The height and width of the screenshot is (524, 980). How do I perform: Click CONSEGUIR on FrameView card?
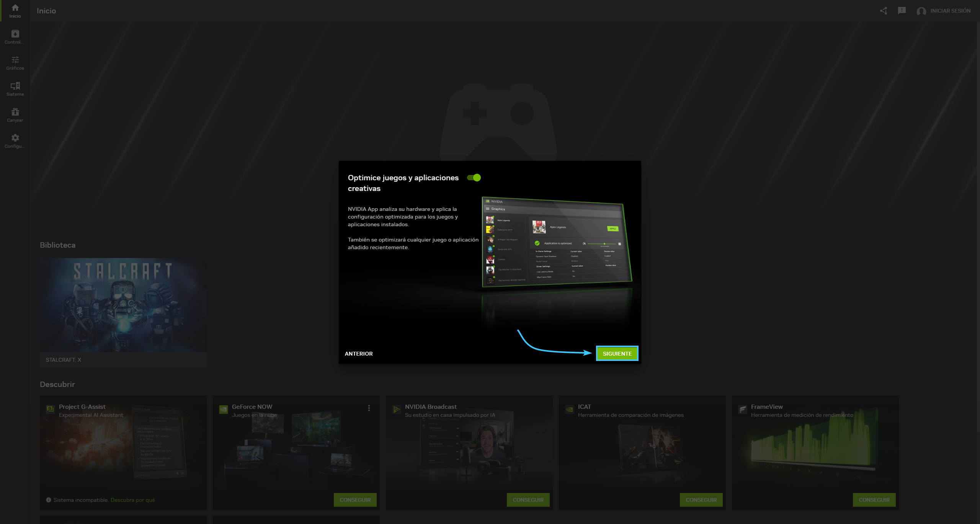[x=874, y=500]
